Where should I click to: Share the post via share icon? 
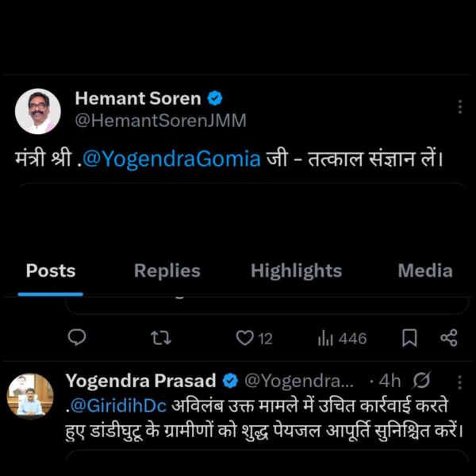click(448, 338)
